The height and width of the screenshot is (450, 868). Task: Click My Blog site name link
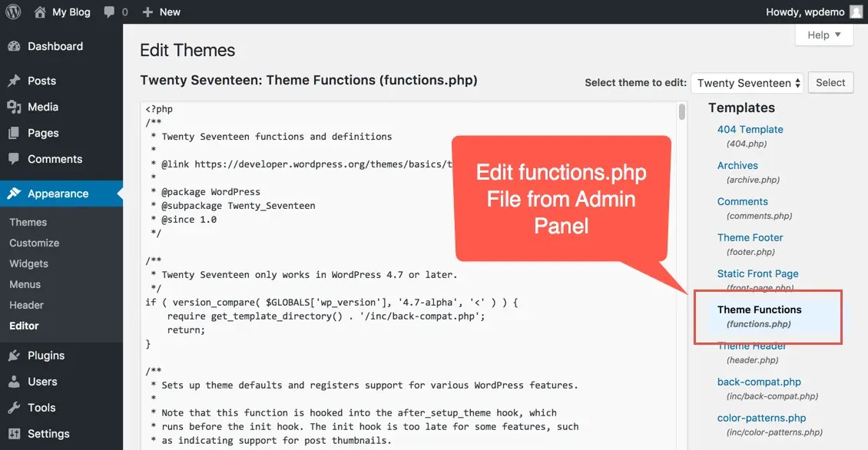coord(71,12)
